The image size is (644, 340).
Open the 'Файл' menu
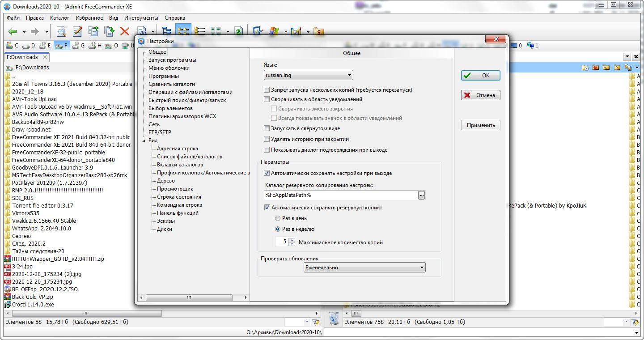pos(13,18)
